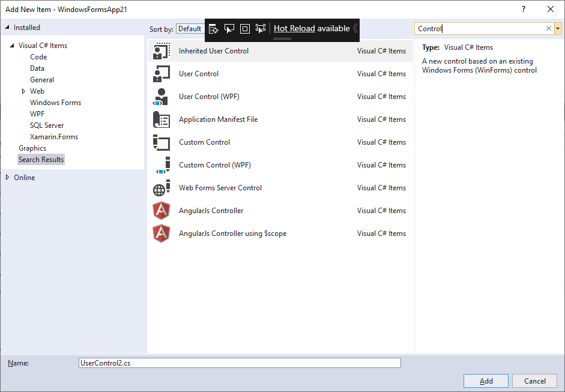Click in the Name input field
This screenshot has height=392, width=565.
(240, 363)
